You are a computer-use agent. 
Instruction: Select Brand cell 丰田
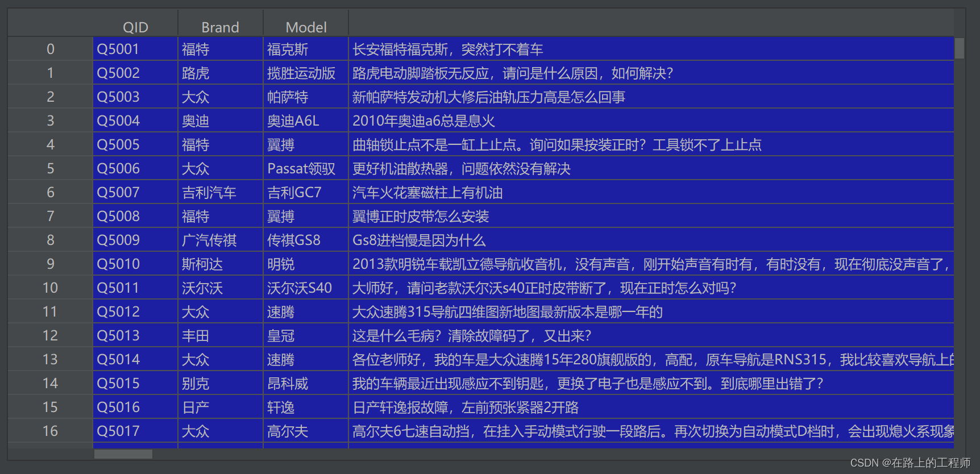click(221, 336)
